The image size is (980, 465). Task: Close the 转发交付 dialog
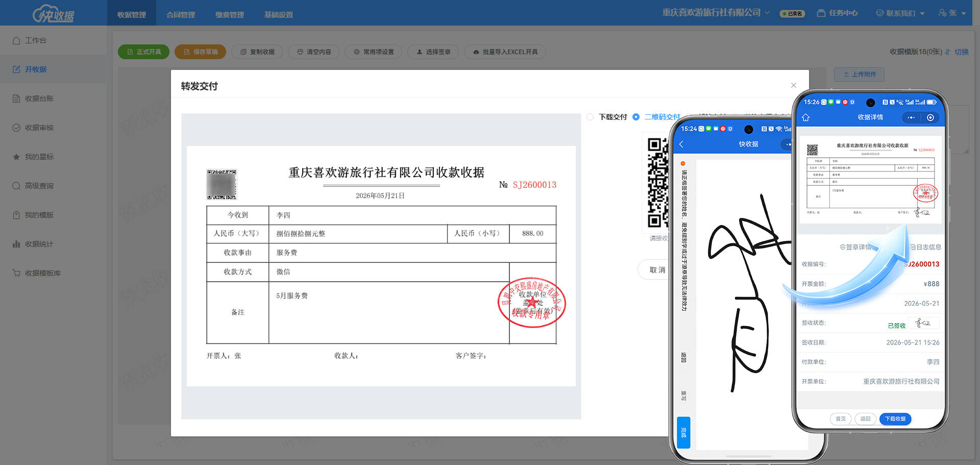[794, 85]
